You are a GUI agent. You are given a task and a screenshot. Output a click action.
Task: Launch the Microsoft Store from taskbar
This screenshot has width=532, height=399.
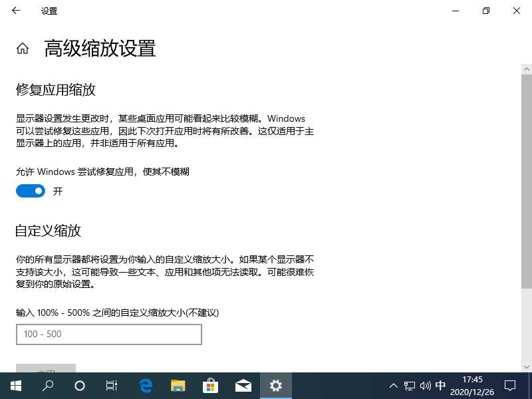point(210,386)
